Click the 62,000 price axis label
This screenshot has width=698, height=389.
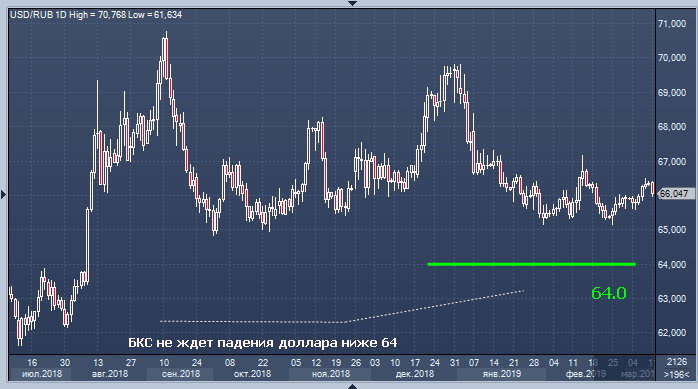click(x=672, y=333)
